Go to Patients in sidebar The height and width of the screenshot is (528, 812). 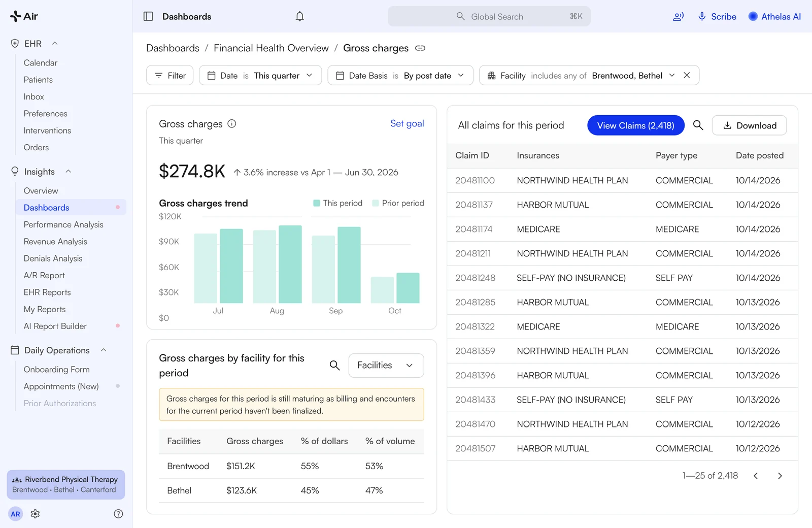(x=38, y=80)
